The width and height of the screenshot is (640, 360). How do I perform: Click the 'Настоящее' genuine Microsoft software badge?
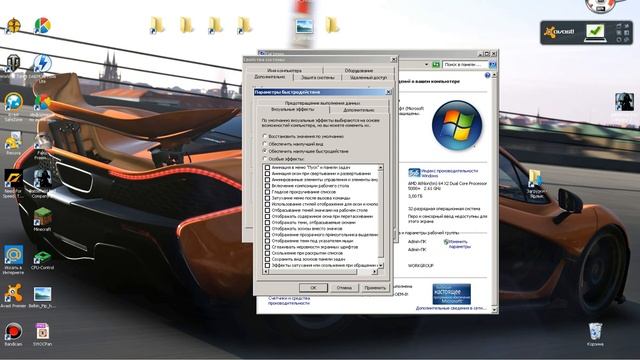[451, 294]
